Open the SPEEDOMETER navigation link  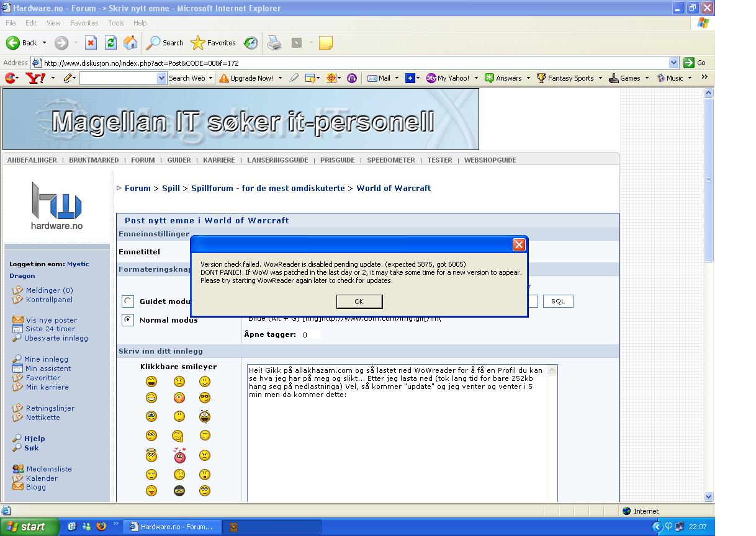coord(391,160)
